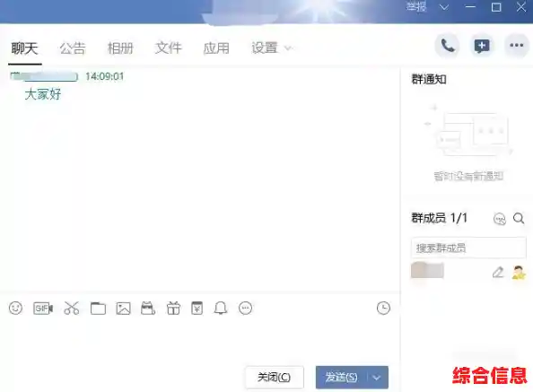This screenshot has height=392, width=533.
Task: Open message history clock icon
Action: point(383,308)
